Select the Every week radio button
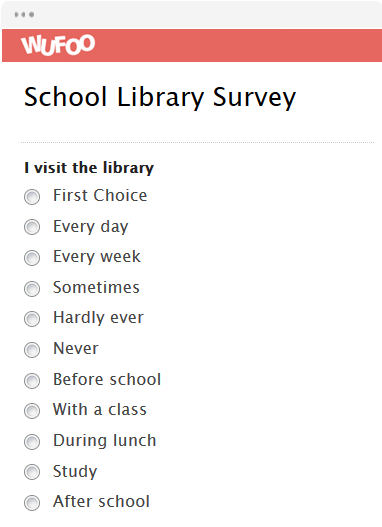The width and height of the screenshot is (382, 527). coord(32,258)
